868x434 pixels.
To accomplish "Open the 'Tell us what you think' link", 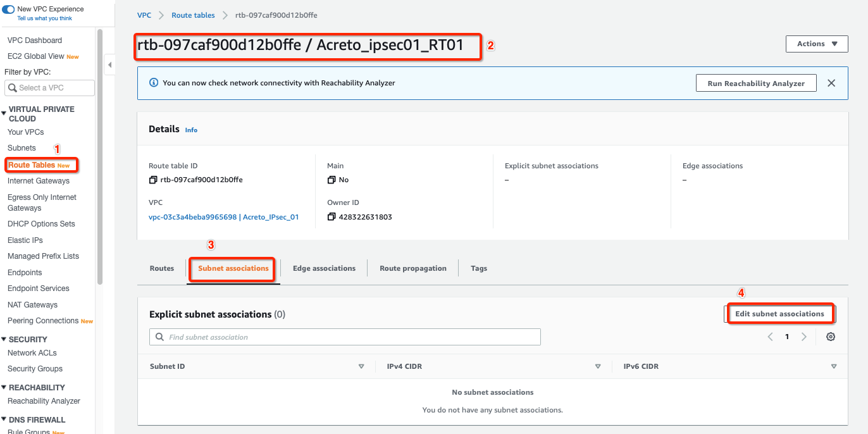I will [44, 18].
